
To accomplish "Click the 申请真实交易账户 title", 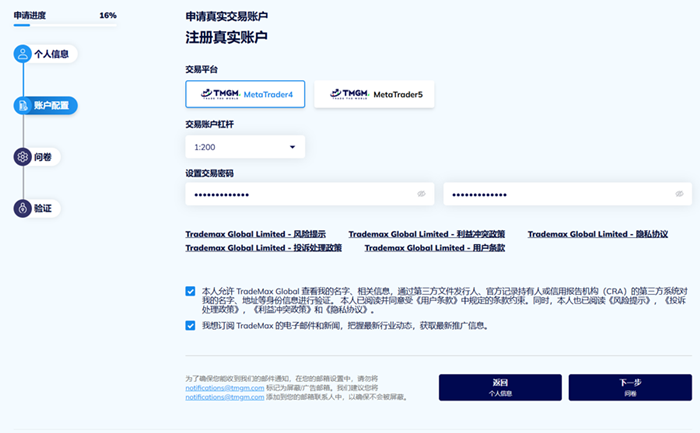I will point(226,16).
